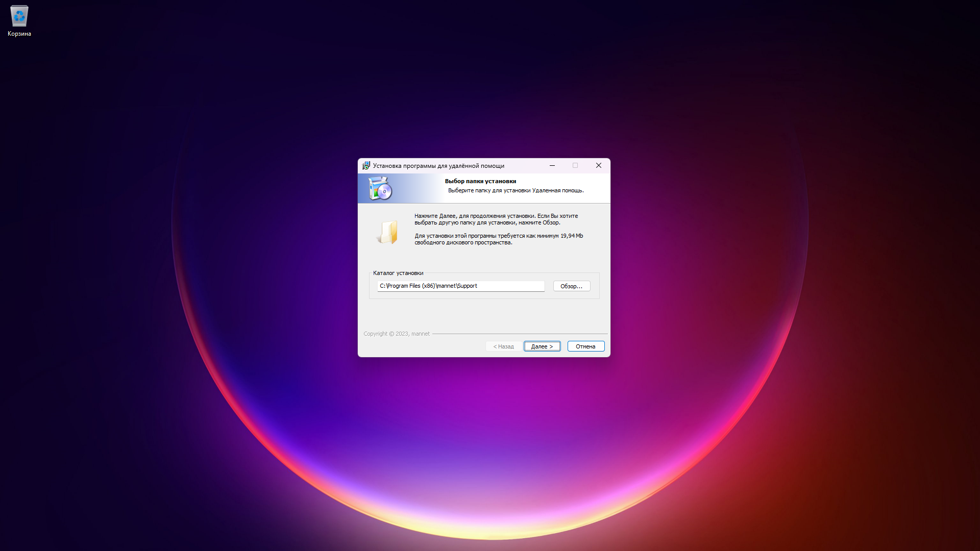Click the disabled maximize button
The height and width of the screenshot is (551, 980).
(575, 165)
